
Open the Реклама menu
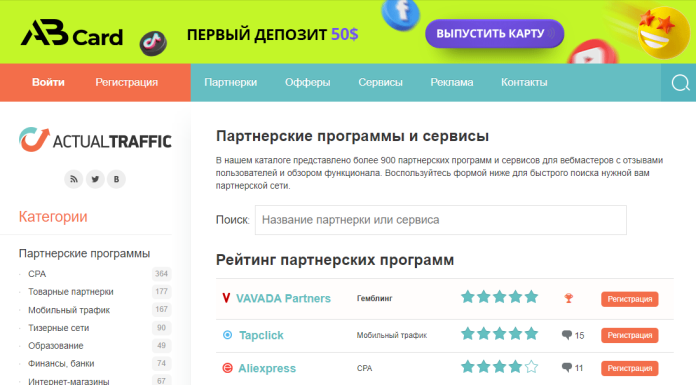pos(452,82)
